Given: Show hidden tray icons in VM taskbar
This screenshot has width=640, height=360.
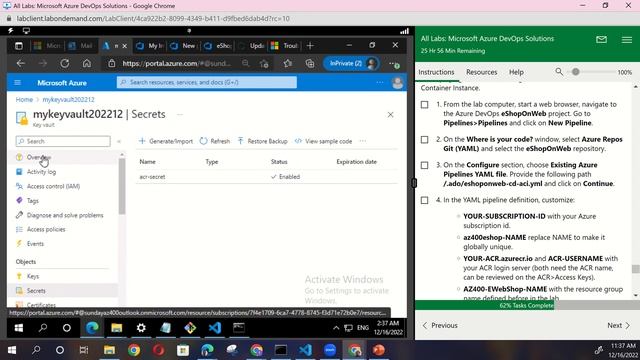Looking at the screenshot, I should pos(336,328).
